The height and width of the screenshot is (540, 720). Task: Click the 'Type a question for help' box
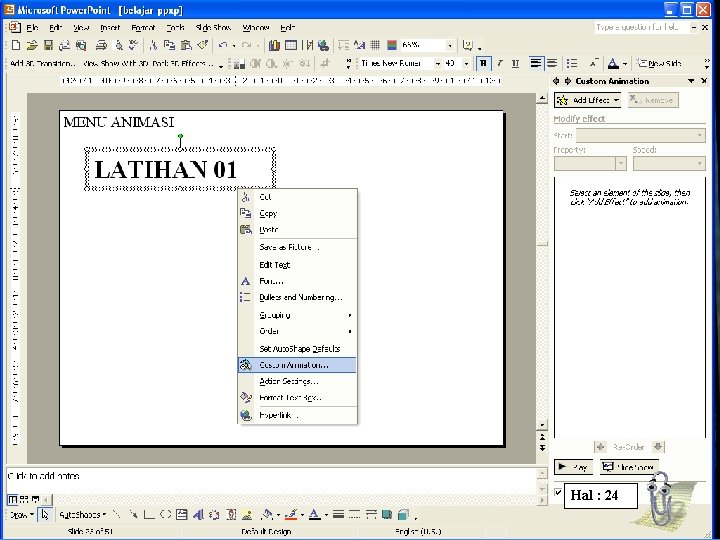coord(641,28)
